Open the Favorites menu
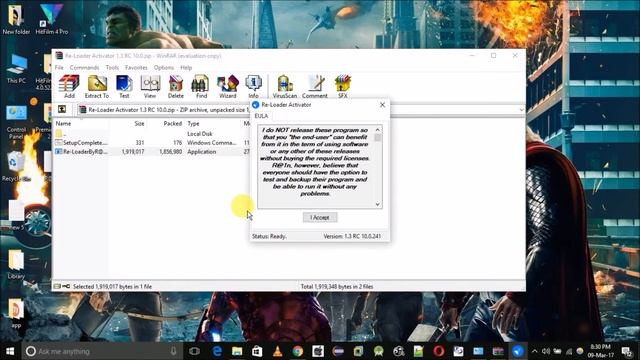The width and height of the screenshot is (640, 360). [x=136, y=67]
